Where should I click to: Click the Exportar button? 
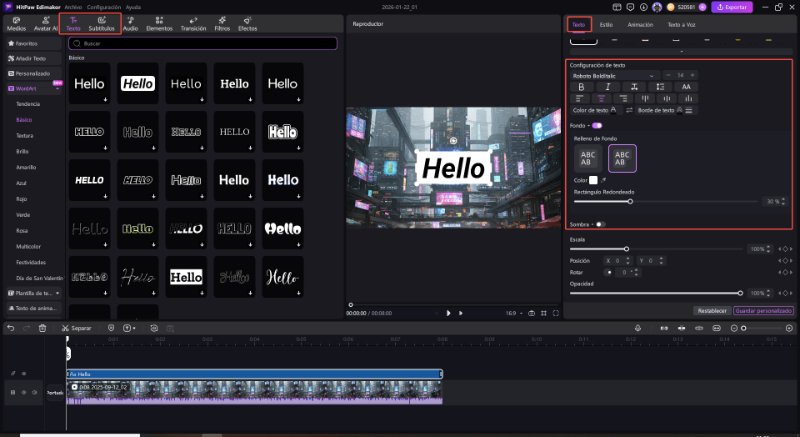pyautogui.click(x=732, y=7)
